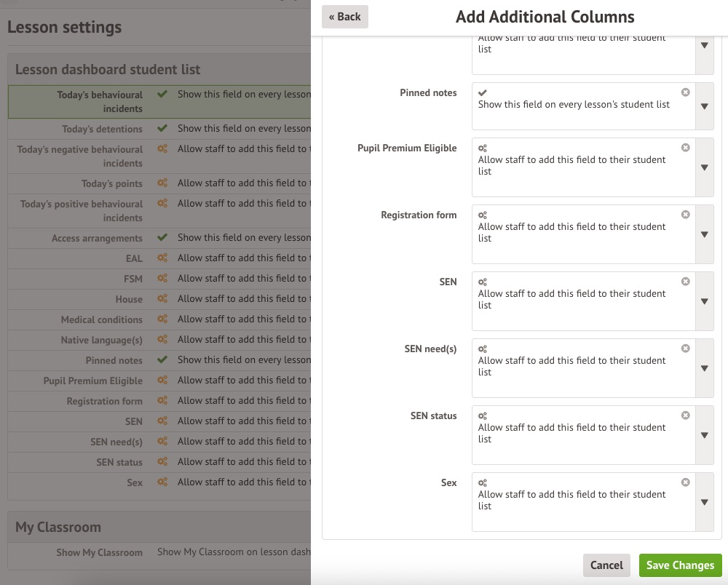This screenshot has width=728, height=585.
Task: Click the cog icon in SEN status field
Action: pos(483,416)
